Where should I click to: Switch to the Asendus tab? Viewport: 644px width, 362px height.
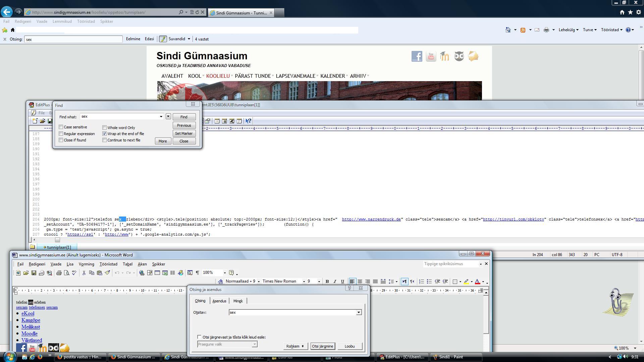click(219, 301)
